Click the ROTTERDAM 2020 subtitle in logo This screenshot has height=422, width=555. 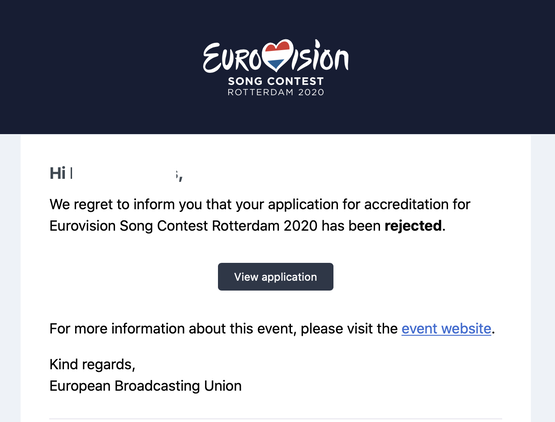[276, 92]
